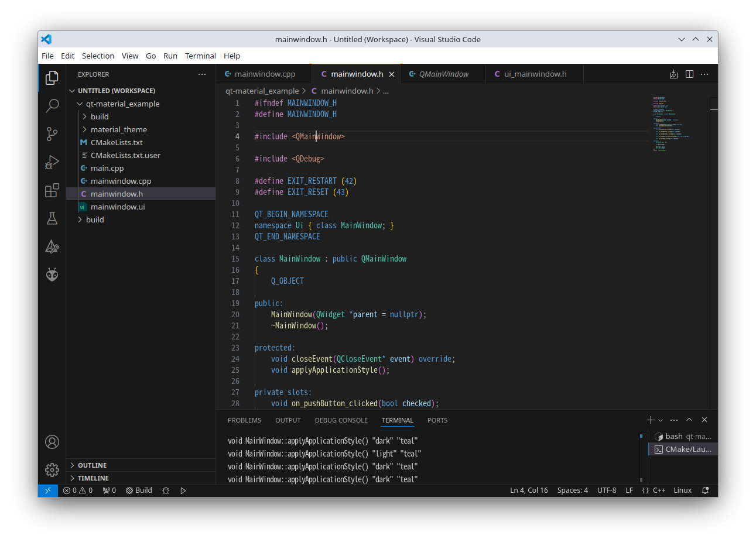756x542 pixels.
Task: Open the CMake view in activity bar
Action: point(52,246)
